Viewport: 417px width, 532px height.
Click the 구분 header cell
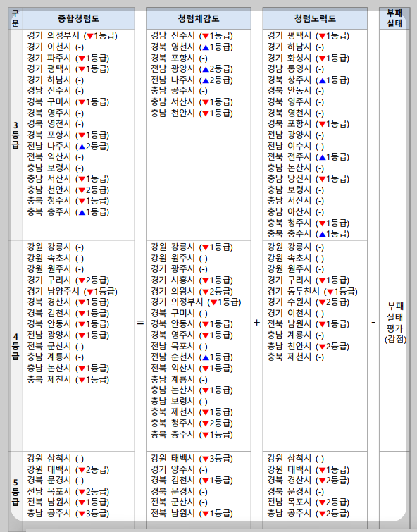[x=15, y=18]
